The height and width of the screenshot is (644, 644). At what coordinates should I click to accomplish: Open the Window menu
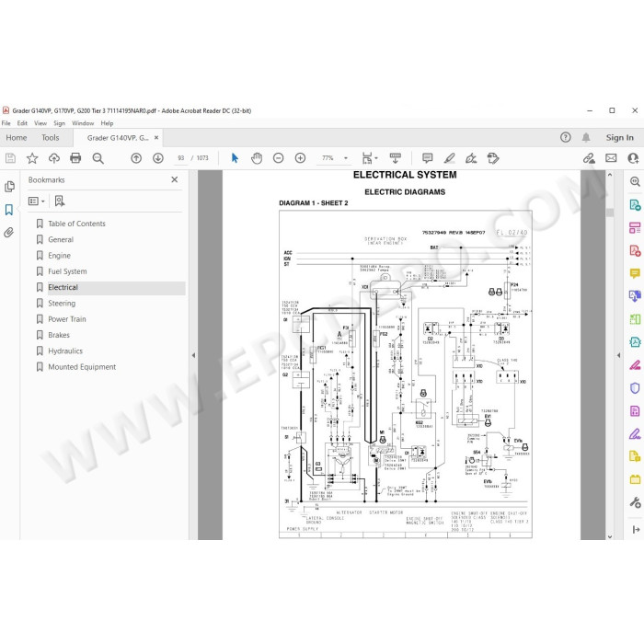(83, 123)
